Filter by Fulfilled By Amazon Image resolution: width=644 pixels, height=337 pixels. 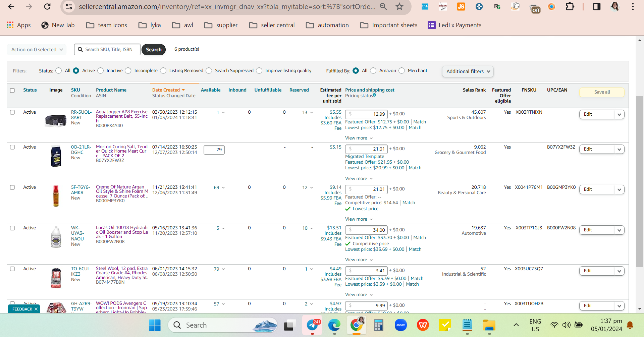(x=373, y=71)
